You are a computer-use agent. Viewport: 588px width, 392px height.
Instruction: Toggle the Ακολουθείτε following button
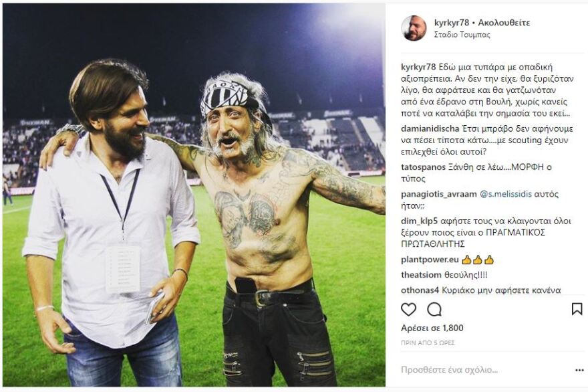pos(504,23)
